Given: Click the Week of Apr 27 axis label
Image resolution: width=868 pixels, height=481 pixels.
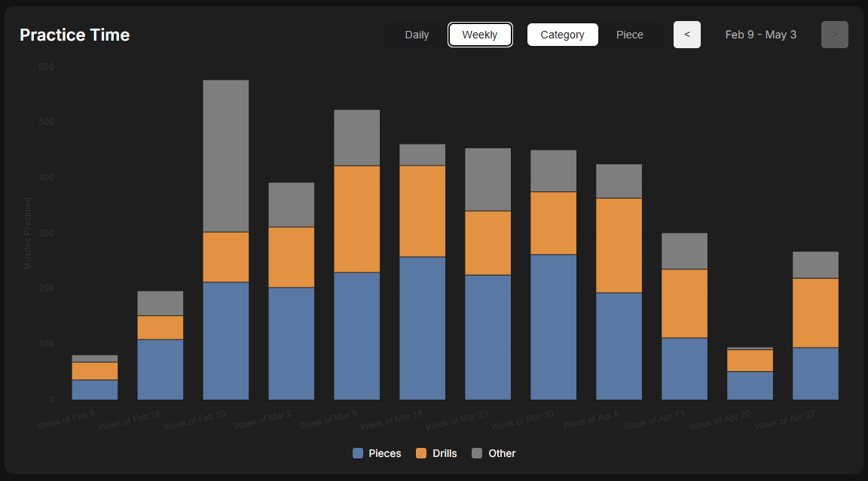Looking at the screenshot, I should click(784, 420).
